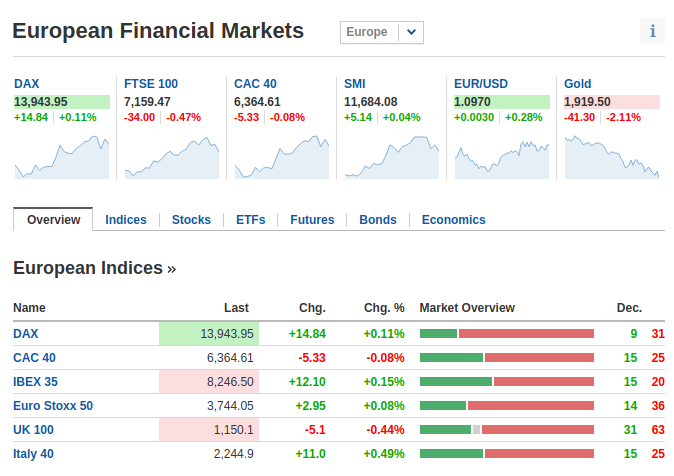
Task: Click the UK 100 last price 1,150.1
Action: click(209, 430)
